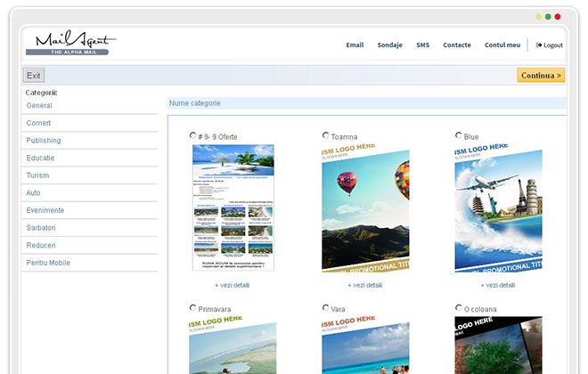Open the Sondaje menu
The height and width of the screenshot is (374, 588).
(389, 45)
